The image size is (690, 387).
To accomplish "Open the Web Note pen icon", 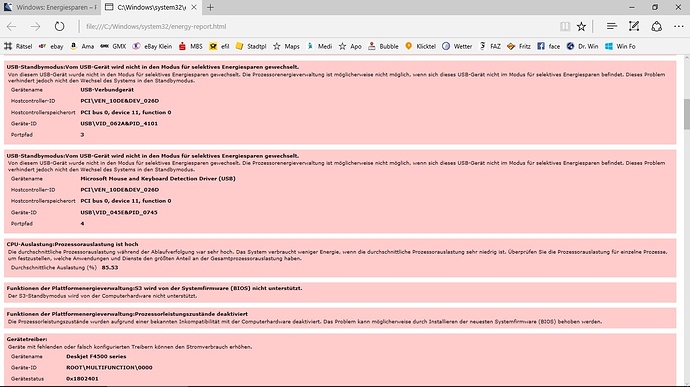I will 634,26.
